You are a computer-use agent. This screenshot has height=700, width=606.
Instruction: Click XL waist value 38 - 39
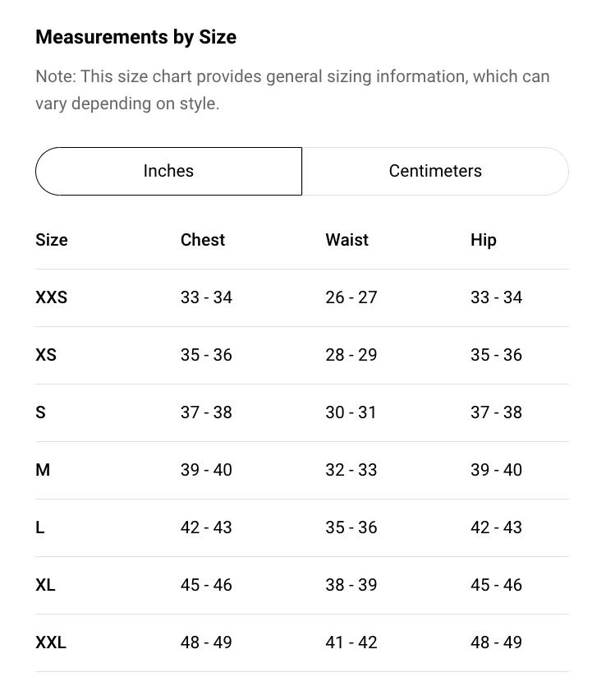(x=351, y=585)
